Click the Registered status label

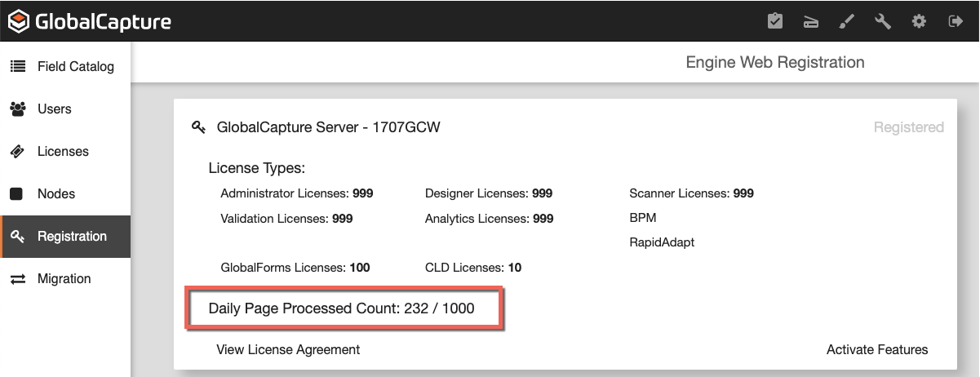(x=908, y=127)
